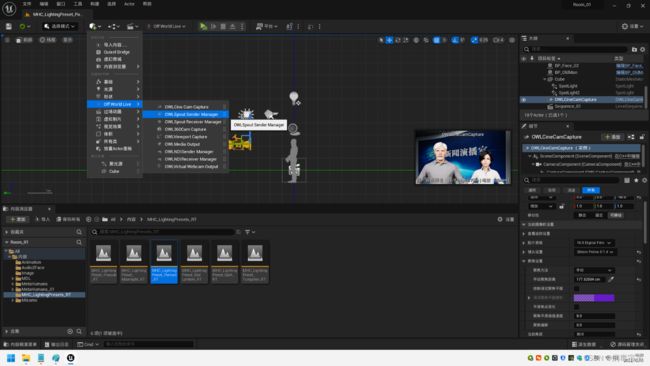650x366 pixels.
Task: Activate the viewport Rotate gizmo tool
Action: [398, 40]
